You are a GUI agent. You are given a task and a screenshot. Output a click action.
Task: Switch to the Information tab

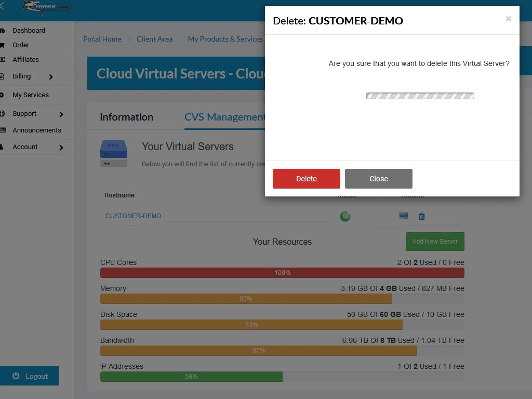pos(126,117)
